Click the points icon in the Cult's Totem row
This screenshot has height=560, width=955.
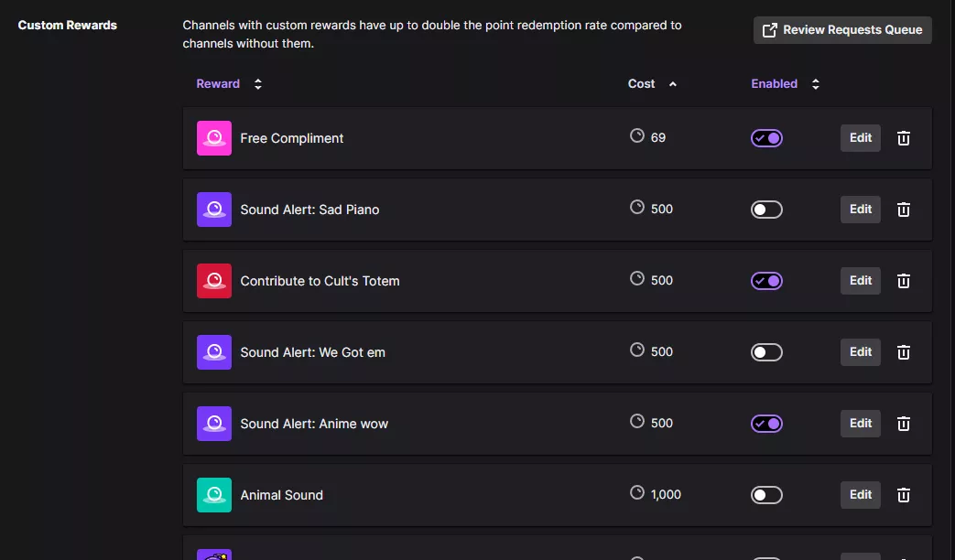[637, 278]
